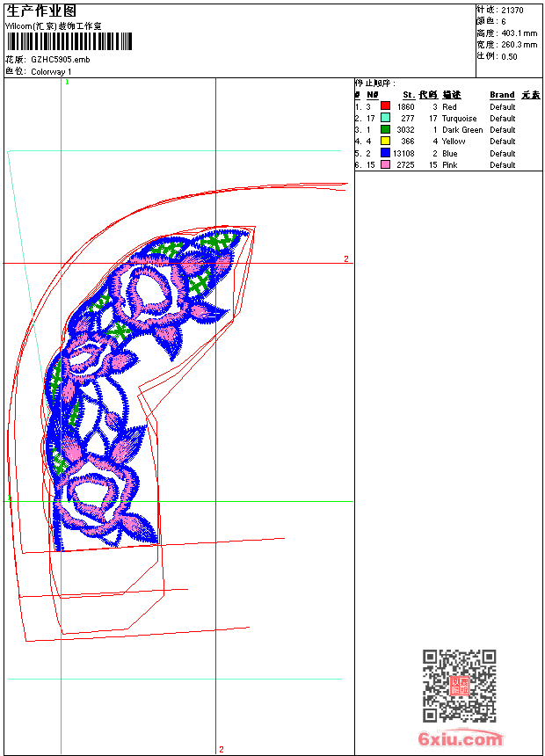545x756 pixels.
Task: Open the 6xiu.com watermark link
Action: coord(460,739)
